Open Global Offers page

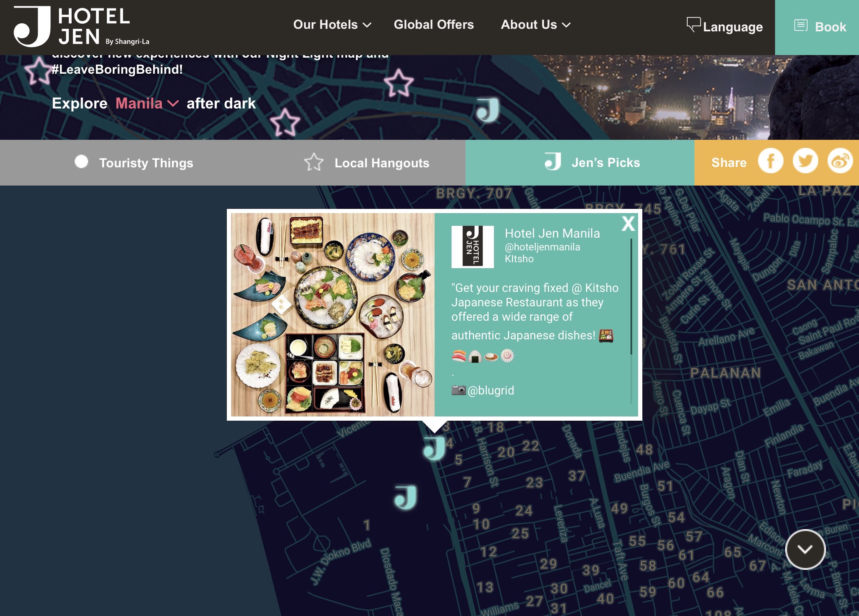[x=434, y=25]
